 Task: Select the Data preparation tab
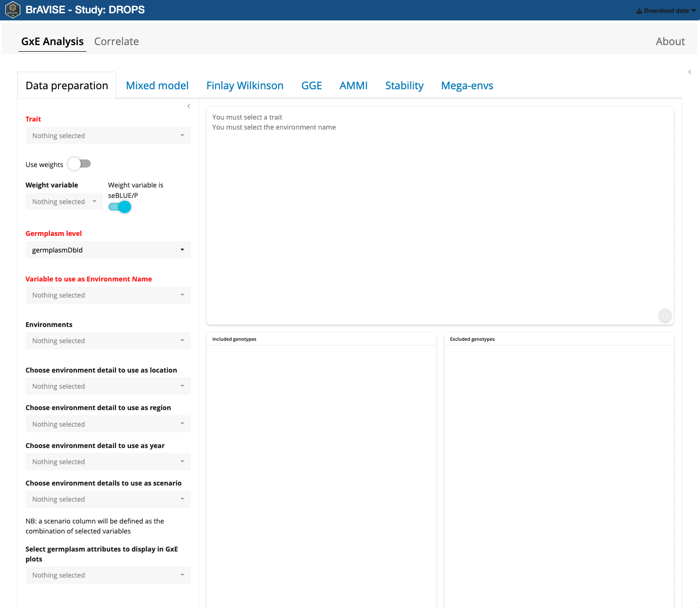[67, 85]
